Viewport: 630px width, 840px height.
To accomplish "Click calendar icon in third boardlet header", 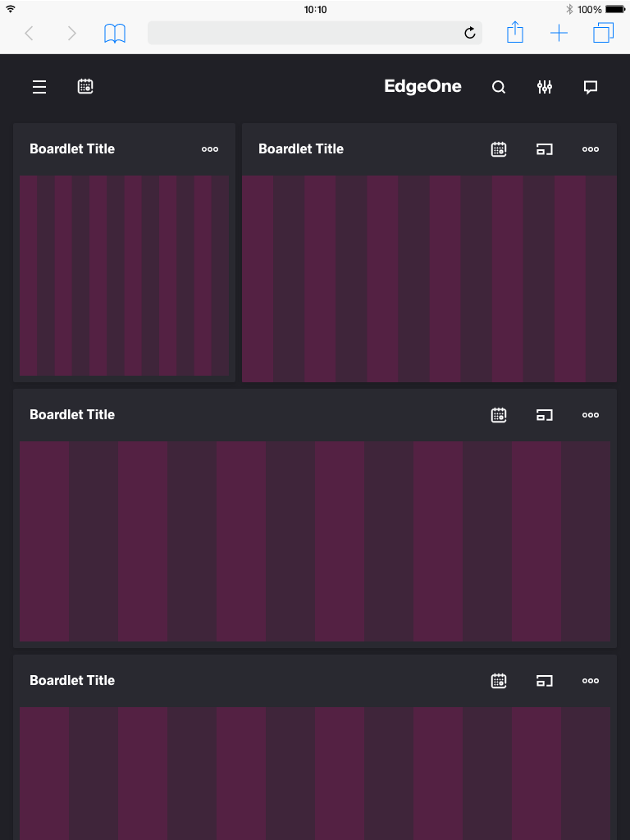I will [499, 415].
